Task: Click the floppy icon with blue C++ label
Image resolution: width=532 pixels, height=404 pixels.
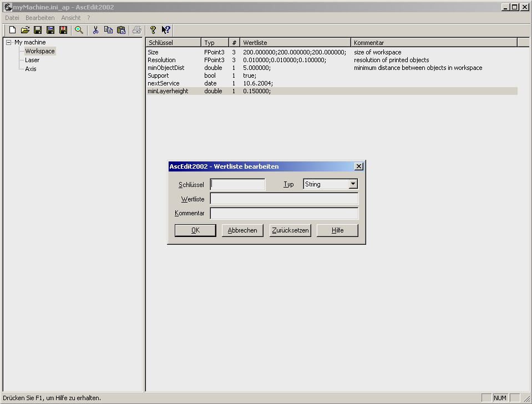Action: [x=50, y=30]
